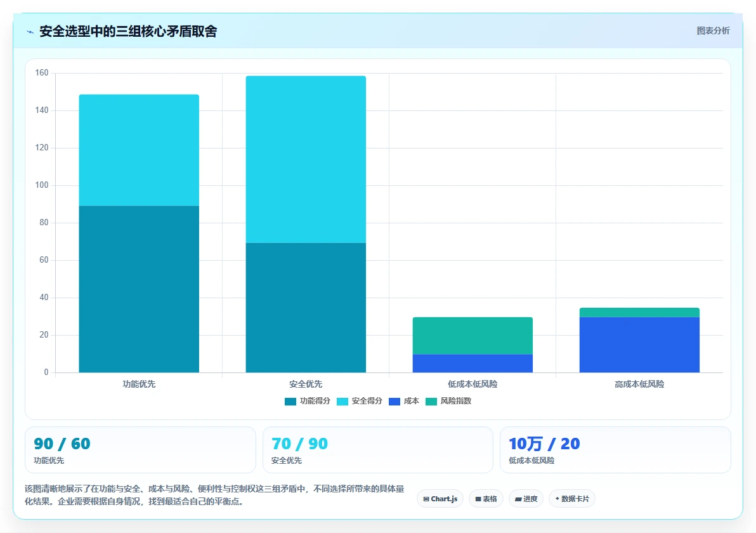
Task: Click the 高成本低风险 x-axis label
Action: click(x=639, y=385)
